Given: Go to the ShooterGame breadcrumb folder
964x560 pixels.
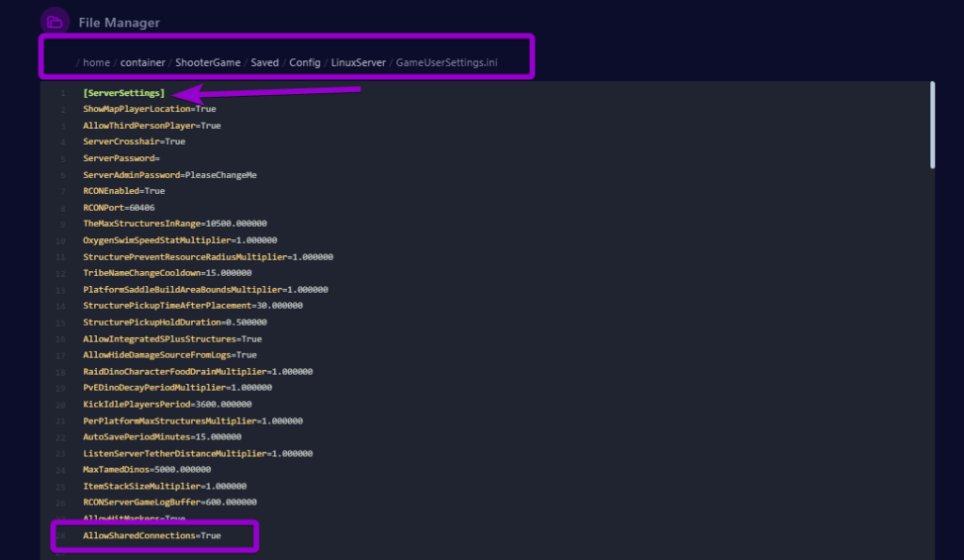Looking at the screenshot, I should 206,62.
